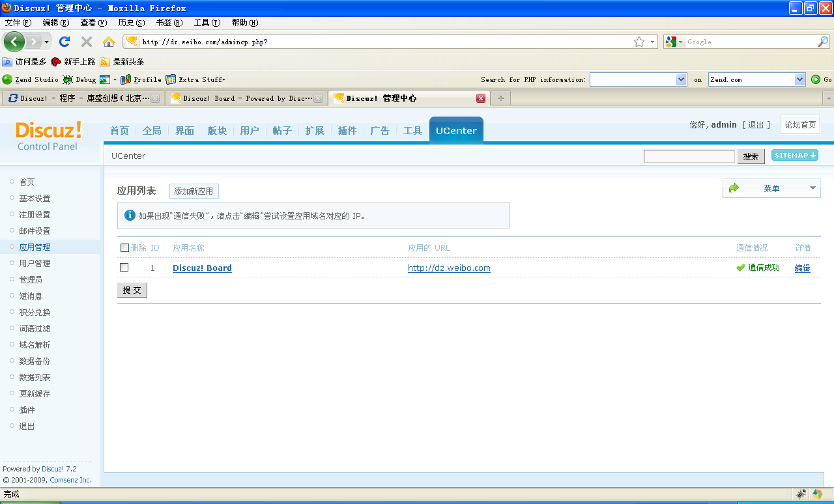Open 域名解析 in the sidebar
Image resolution: width=834 pixels, height=504 pixels.
pyautogui.click(x=35, y=344)
